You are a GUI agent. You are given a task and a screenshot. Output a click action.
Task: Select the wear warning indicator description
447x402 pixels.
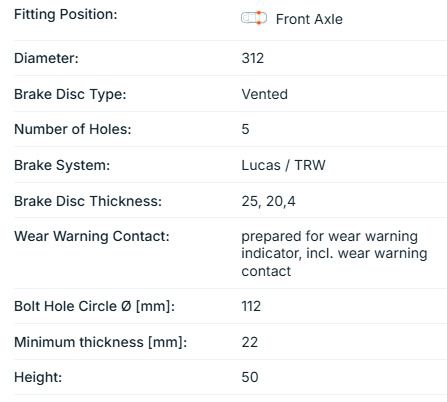334,254
